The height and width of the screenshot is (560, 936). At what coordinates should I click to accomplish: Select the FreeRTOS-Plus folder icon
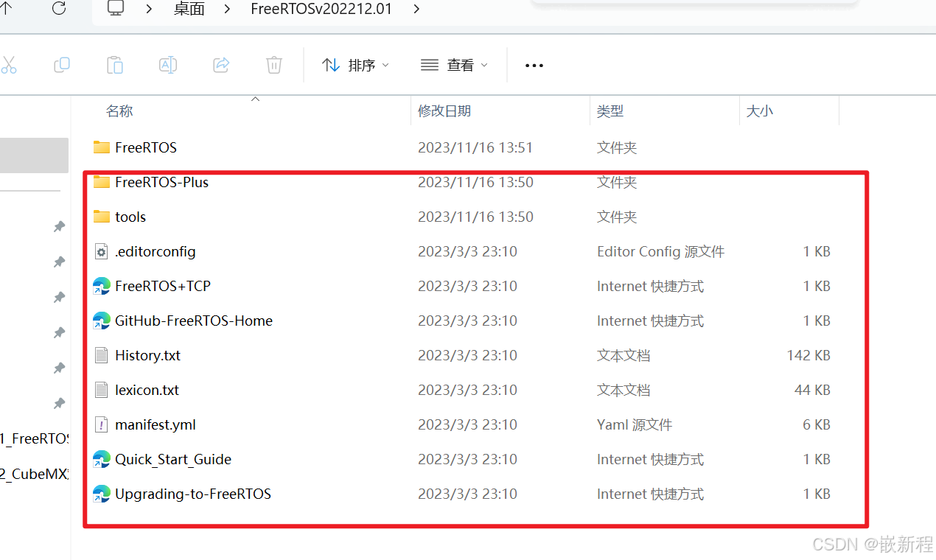tap(102, 182)
